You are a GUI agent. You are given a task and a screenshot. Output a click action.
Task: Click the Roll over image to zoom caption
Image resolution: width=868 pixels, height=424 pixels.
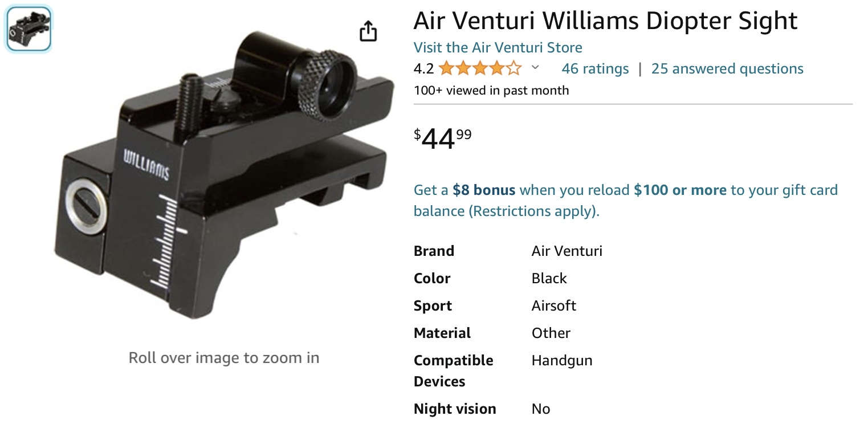pos(223,358)
